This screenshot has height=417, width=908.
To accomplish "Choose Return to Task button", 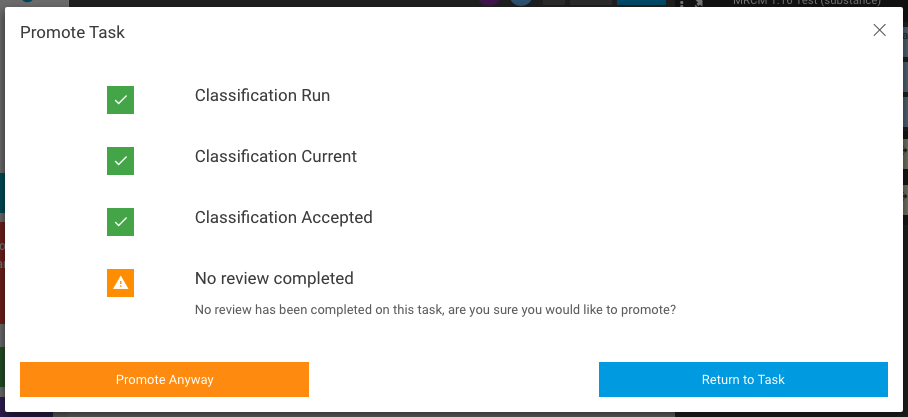I will (x=743, y=379).
